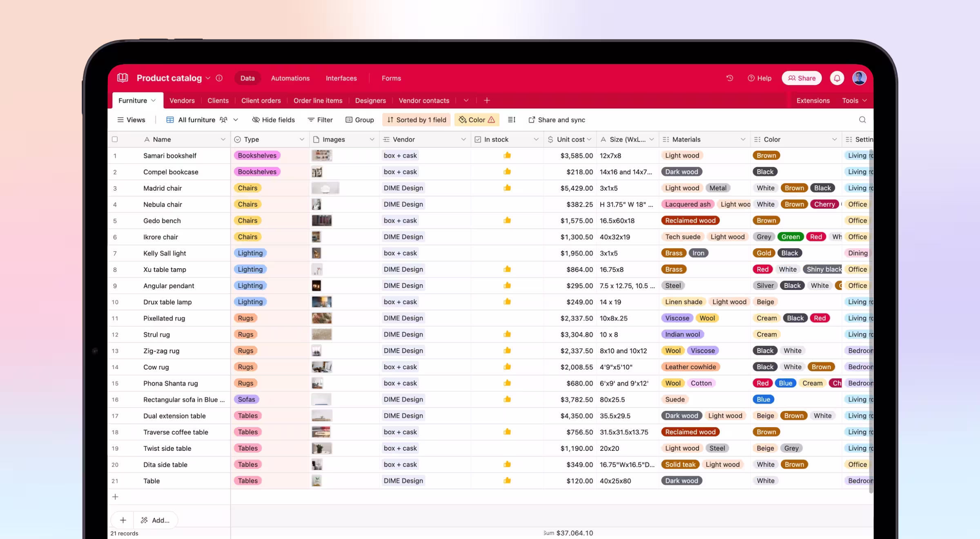
Task: Click the Vendor column field icon
Action: coord(386,139)
